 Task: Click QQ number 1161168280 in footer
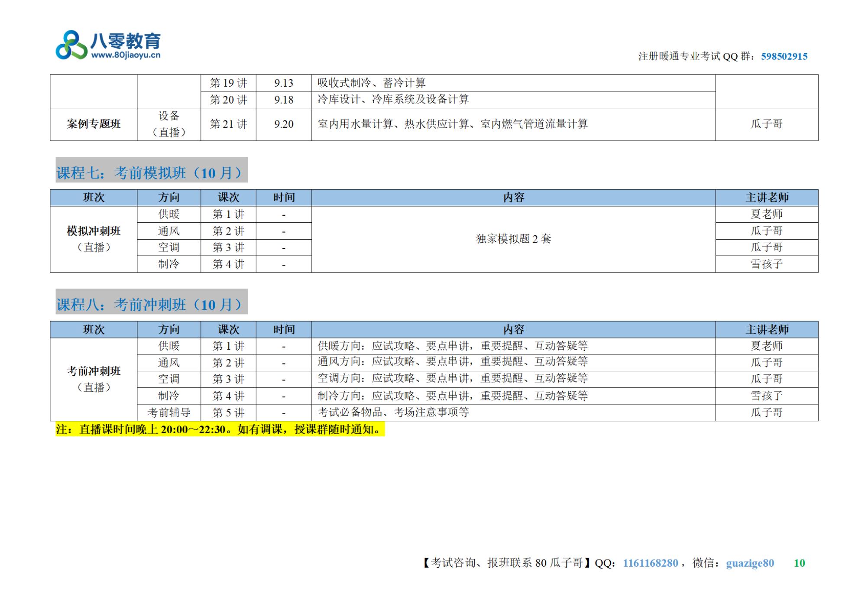click(x=650, y=563)
